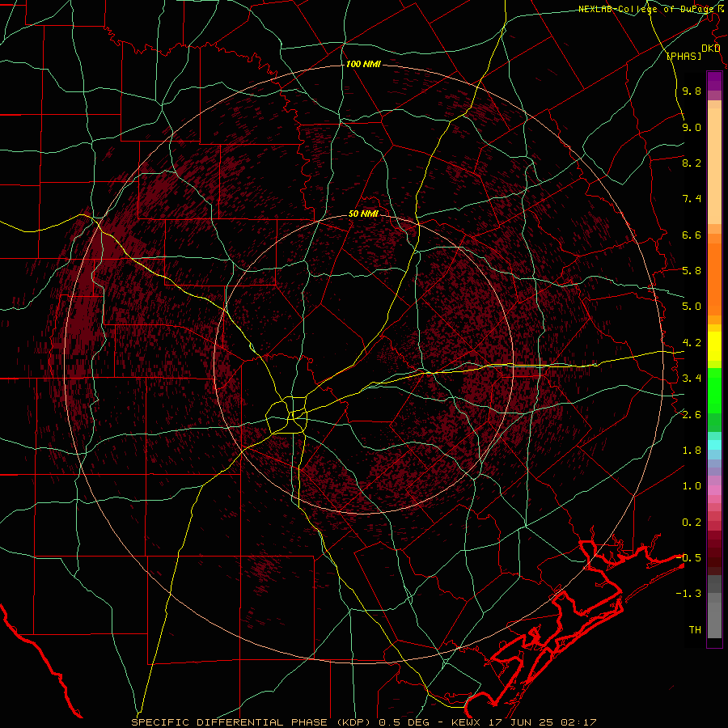Click the bright yellow segment of the color bar
The image size is (728, 728).
coord(714,346)
